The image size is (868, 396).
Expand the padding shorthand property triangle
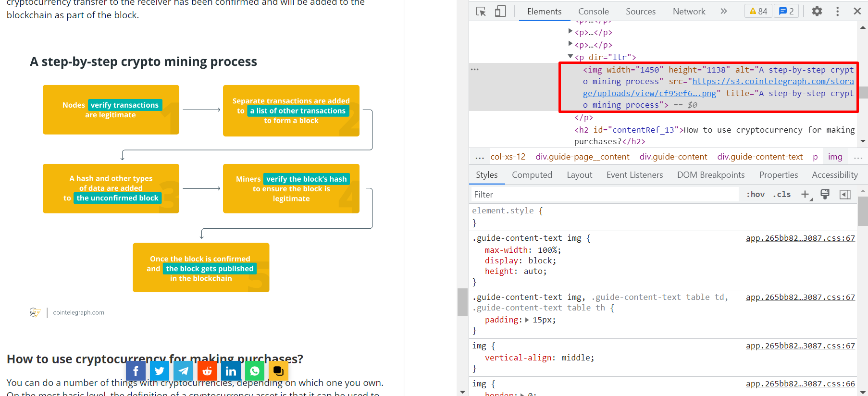click(x=527, y=320)
